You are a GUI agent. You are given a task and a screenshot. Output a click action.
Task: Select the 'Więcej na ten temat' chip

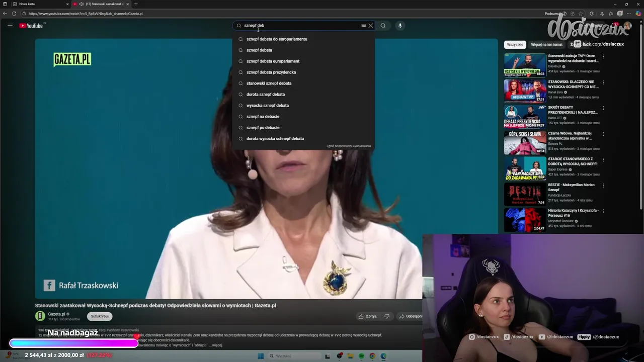click(546, 45)
